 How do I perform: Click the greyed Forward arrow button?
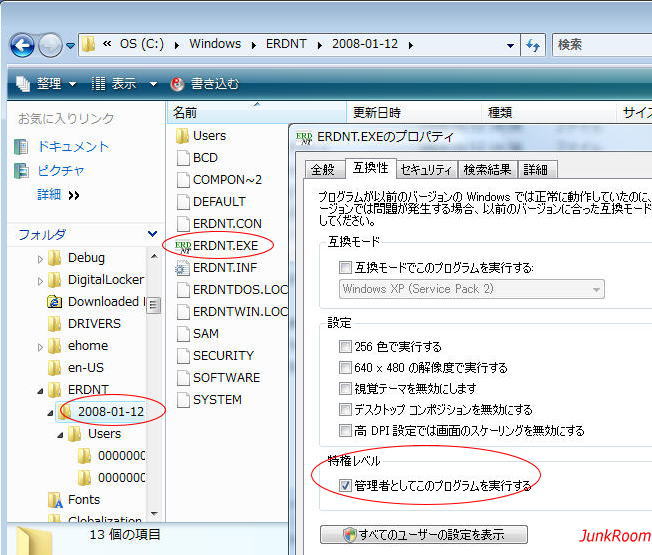[50, 45]
